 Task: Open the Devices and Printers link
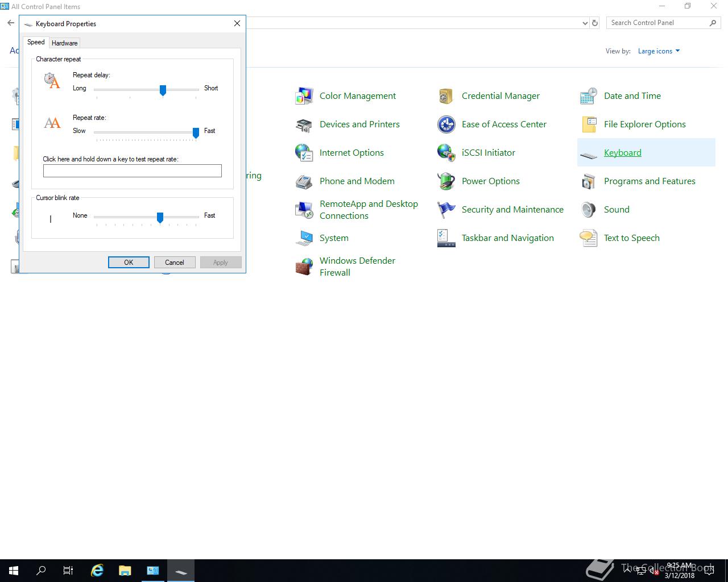(x=359, y=124)
